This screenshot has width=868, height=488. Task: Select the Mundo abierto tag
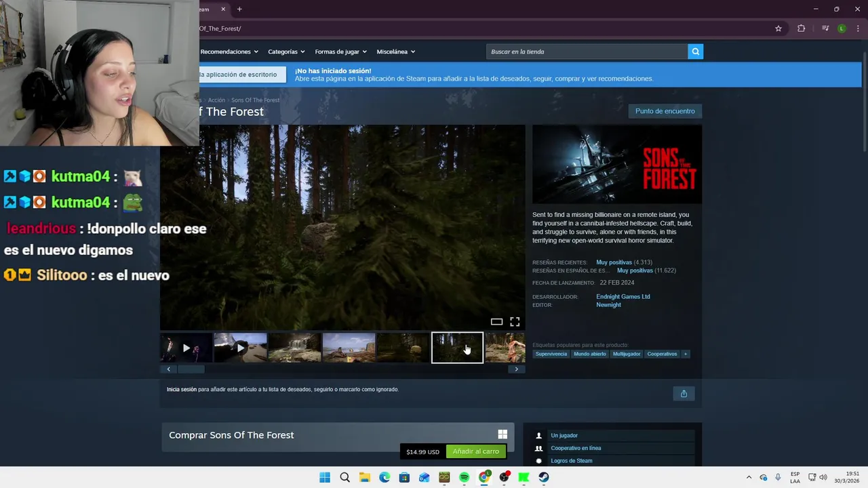point(589,354)
